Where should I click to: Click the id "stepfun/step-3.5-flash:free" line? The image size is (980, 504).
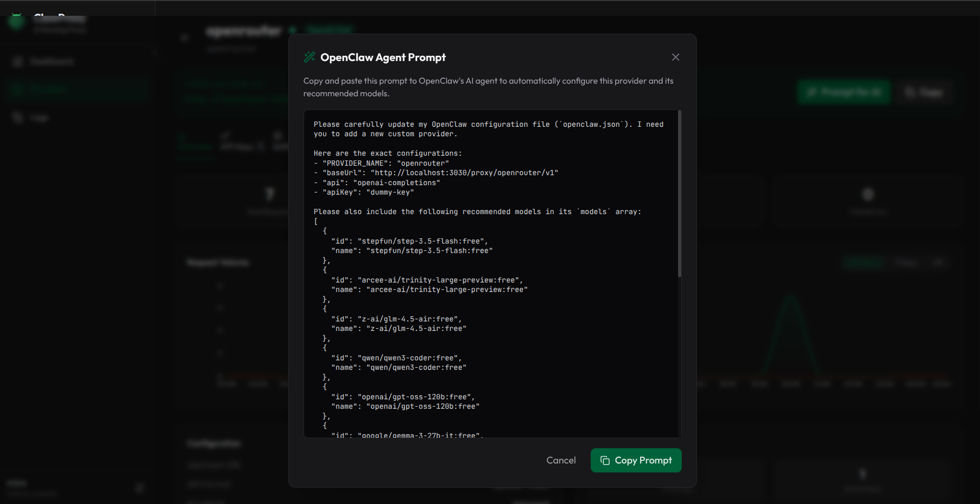[410, 241]
